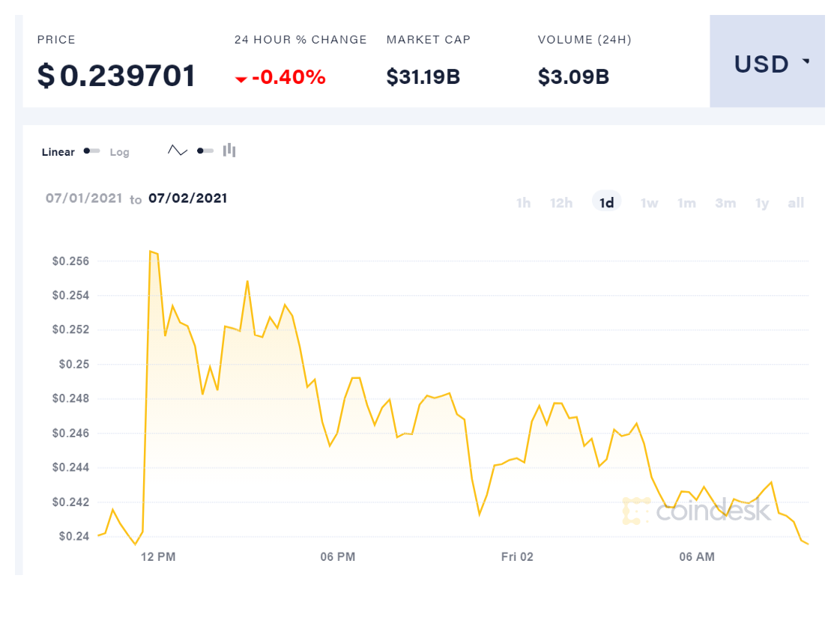Click the candlestick chart icon
The image size is (840, 620).
(229, 151)
